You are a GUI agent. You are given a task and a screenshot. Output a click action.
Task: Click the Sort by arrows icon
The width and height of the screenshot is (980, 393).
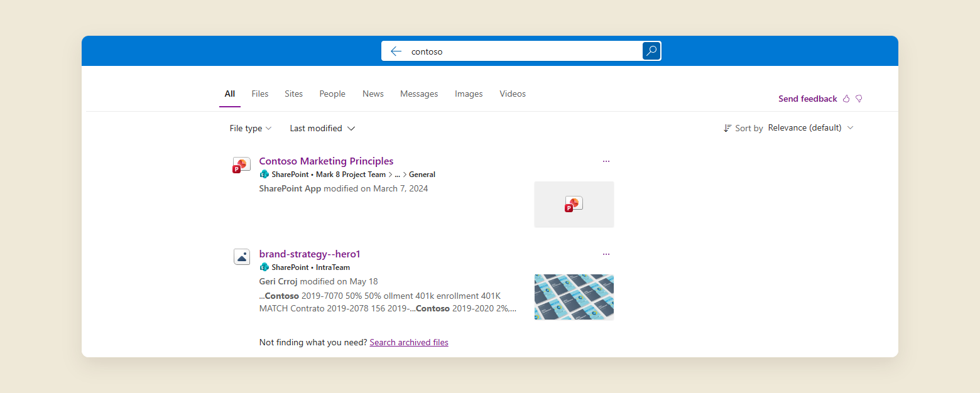pyautogui.click(x=727, y=128)
